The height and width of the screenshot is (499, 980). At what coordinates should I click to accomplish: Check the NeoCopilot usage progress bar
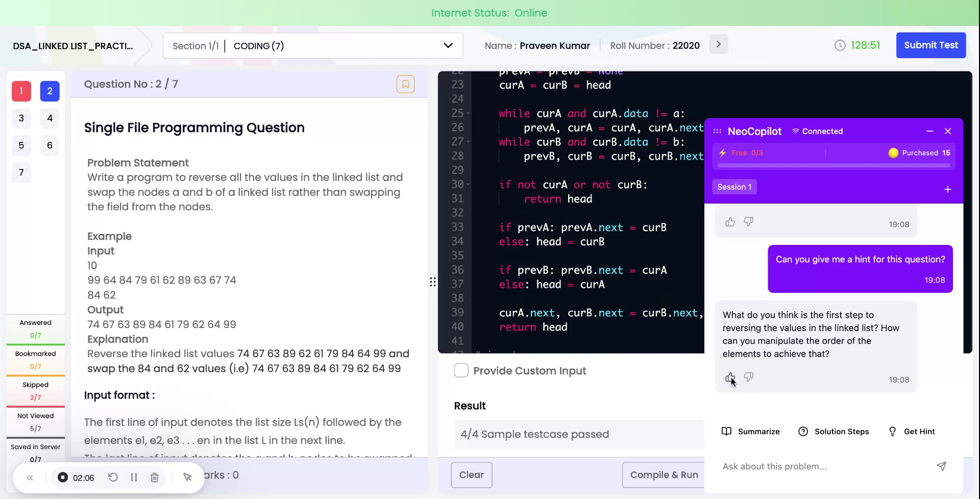click(834, 164)
